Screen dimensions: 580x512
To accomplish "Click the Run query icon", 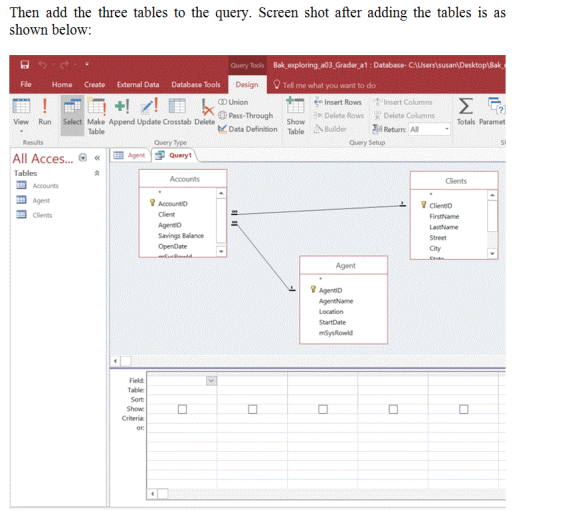I will 45,106.
